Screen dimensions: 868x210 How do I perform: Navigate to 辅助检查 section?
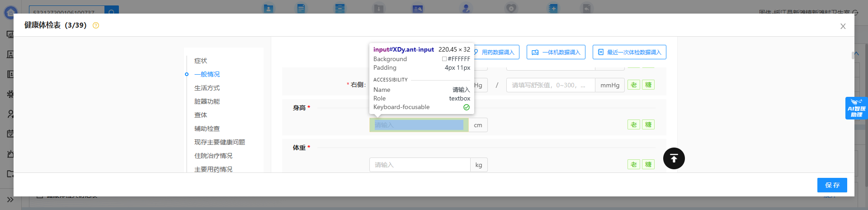[207, 129]
